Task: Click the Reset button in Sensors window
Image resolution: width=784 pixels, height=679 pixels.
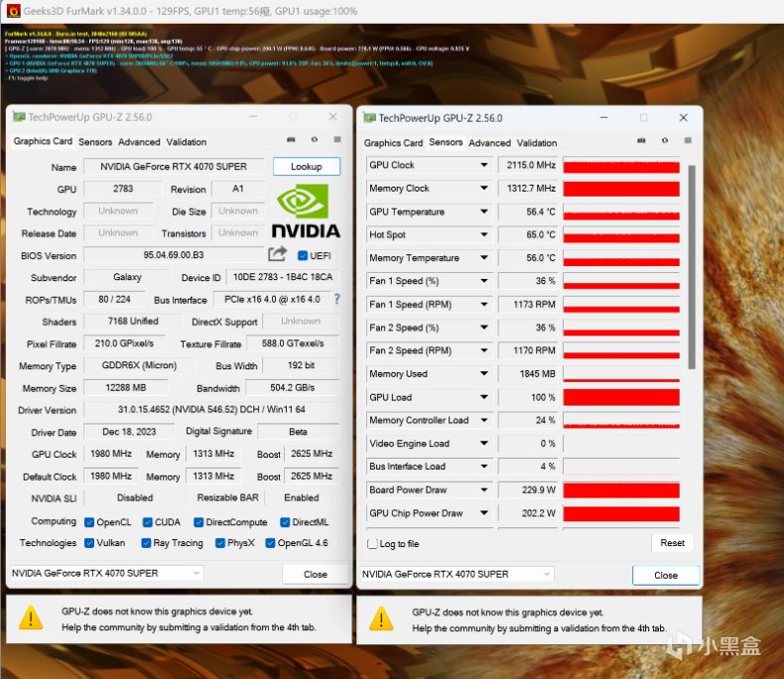Action: [x=672, y=542]
